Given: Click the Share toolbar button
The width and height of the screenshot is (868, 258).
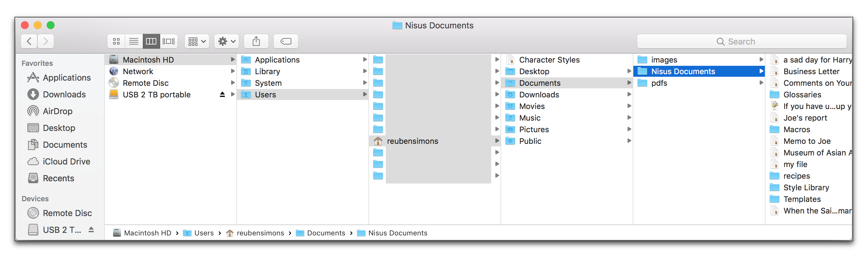Looking at the screenshot, I should (256, 42).
